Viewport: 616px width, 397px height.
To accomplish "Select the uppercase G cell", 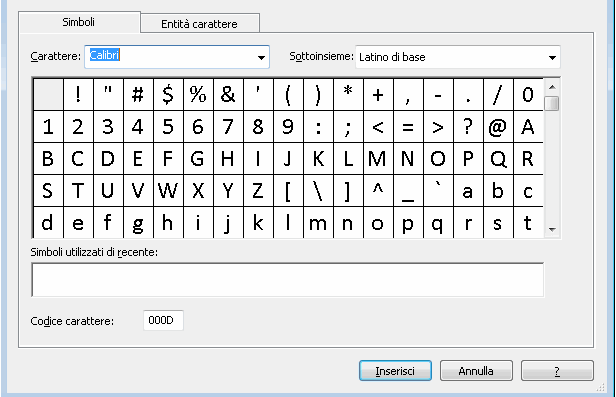I will (198, 159).
